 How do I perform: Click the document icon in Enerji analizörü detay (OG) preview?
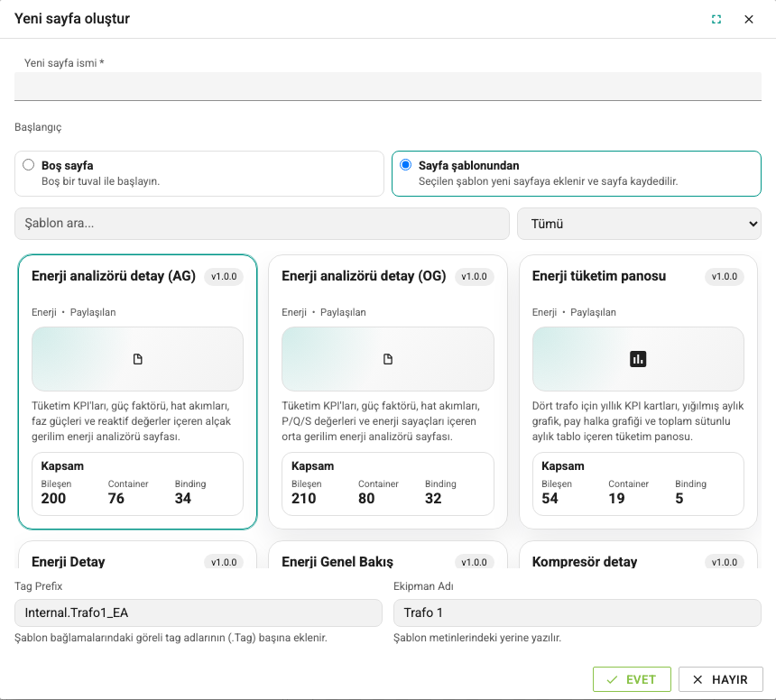[x=388, y=359]
